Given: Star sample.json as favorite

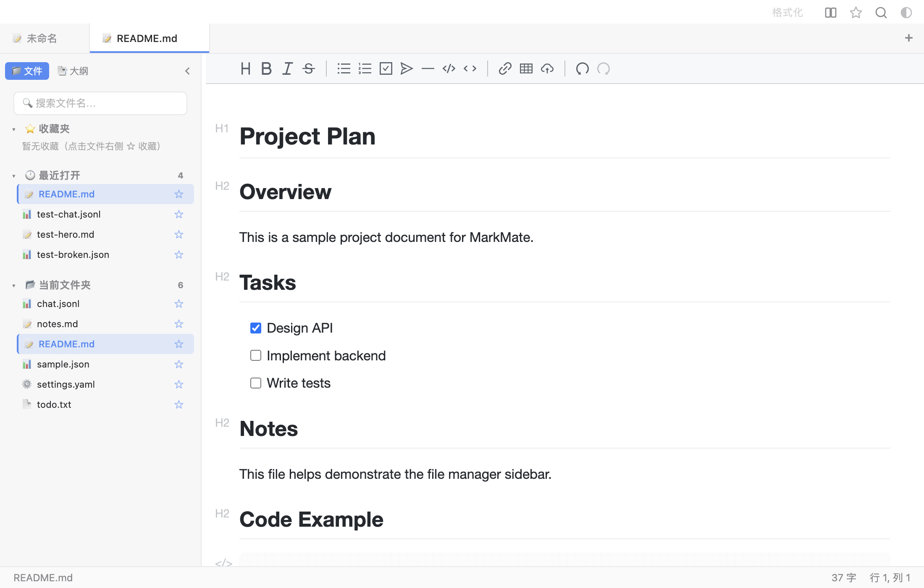Looking at the screenshot, I should coord(179,364).
